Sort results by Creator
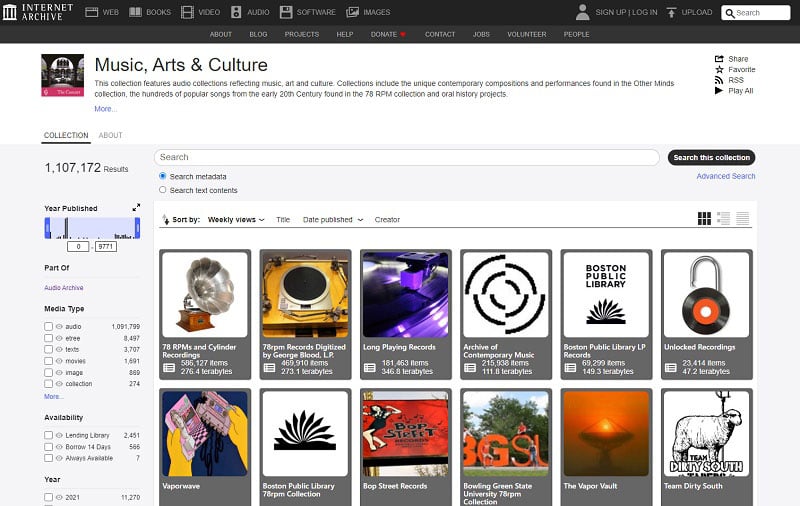Image resolution: width=800 pixels, height=506 pixels. (387, 219)
